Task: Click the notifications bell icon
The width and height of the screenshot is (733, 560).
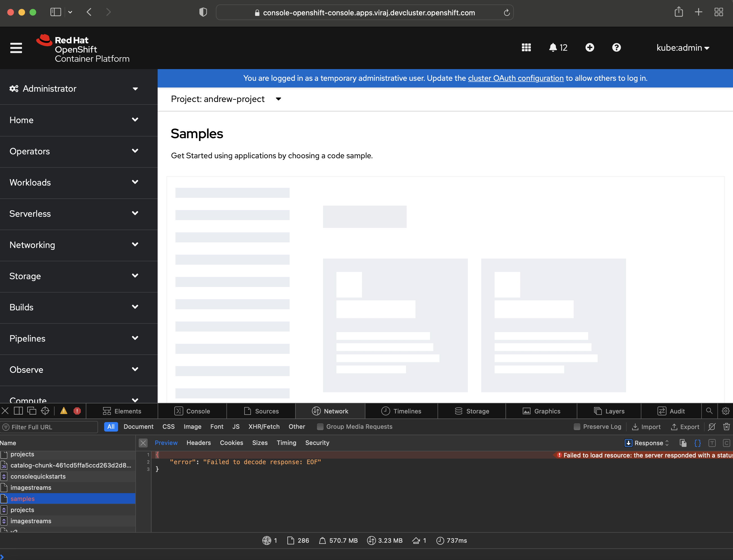Action: coord(553,48)
